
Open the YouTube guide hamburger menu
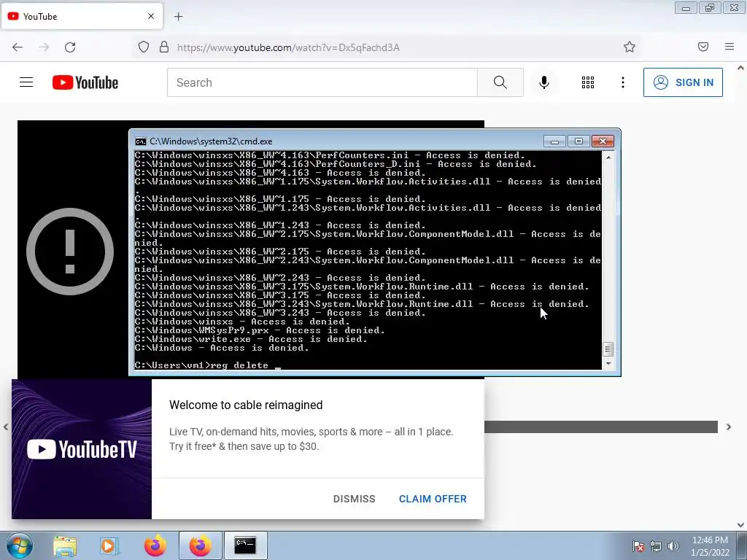tap(26, 82)
